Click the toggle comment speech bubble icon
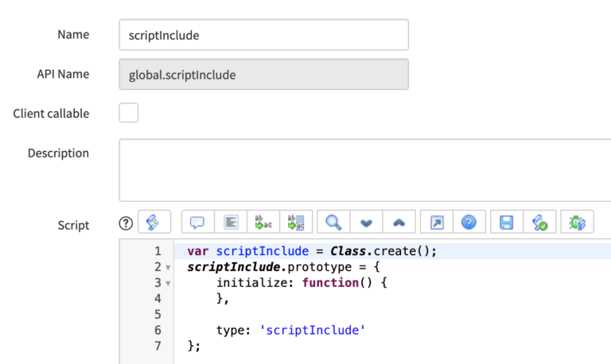 [x=198, y=223]
